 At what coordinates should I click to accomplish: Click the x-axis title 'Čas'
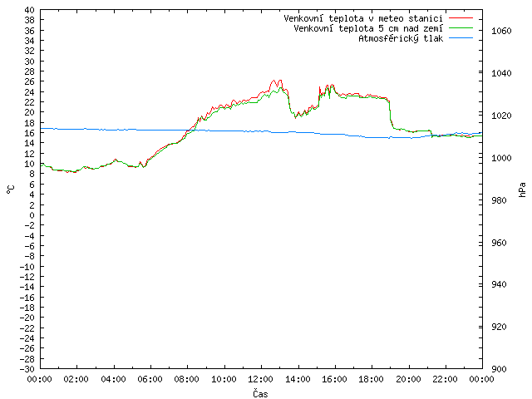[260, 393]
